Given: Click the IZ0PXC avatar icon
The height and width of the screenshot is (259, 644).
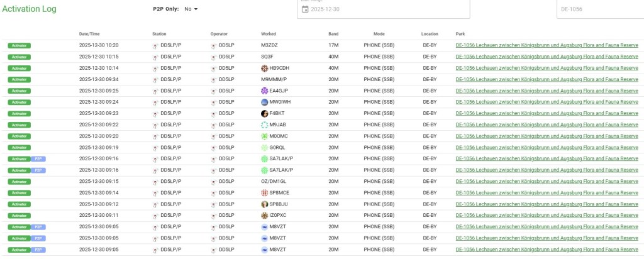Looking at the screenshot, I should [265, 215].
